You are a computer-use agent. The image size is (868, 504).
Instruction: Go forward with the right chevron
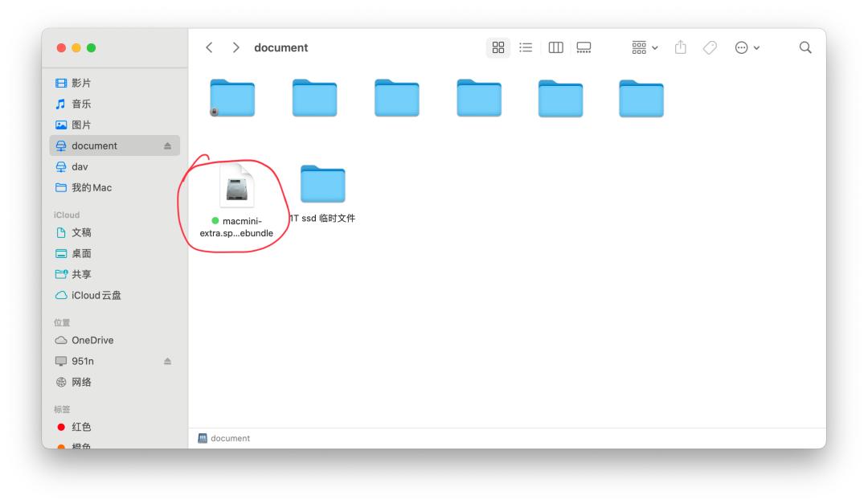pos(235,47)
